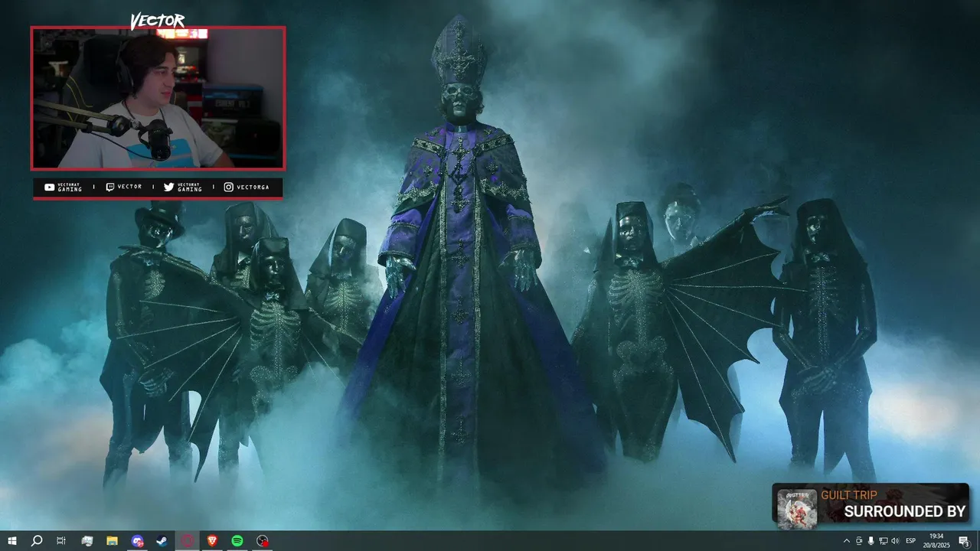980x551 pixels.
Task: Click the SURROUNDED BY song title
Action: pyautogui.click(x=904, y=512)
